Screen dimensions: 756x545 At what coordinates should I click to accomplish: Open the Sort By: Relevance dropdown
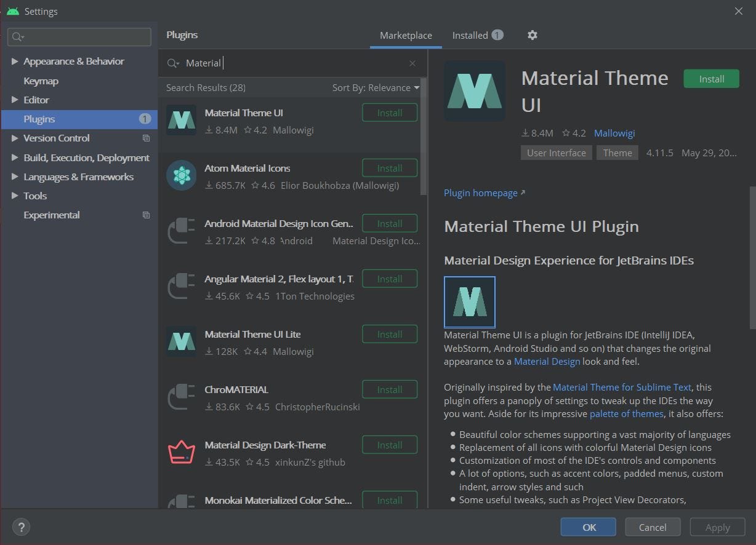pos(376,88)
